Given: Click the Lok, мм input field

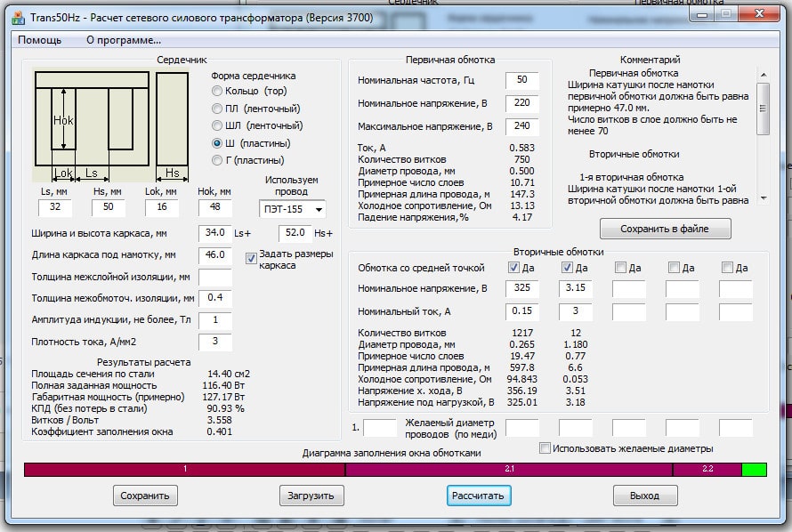Looking at the screenshot, I should (x=162, y=207).
